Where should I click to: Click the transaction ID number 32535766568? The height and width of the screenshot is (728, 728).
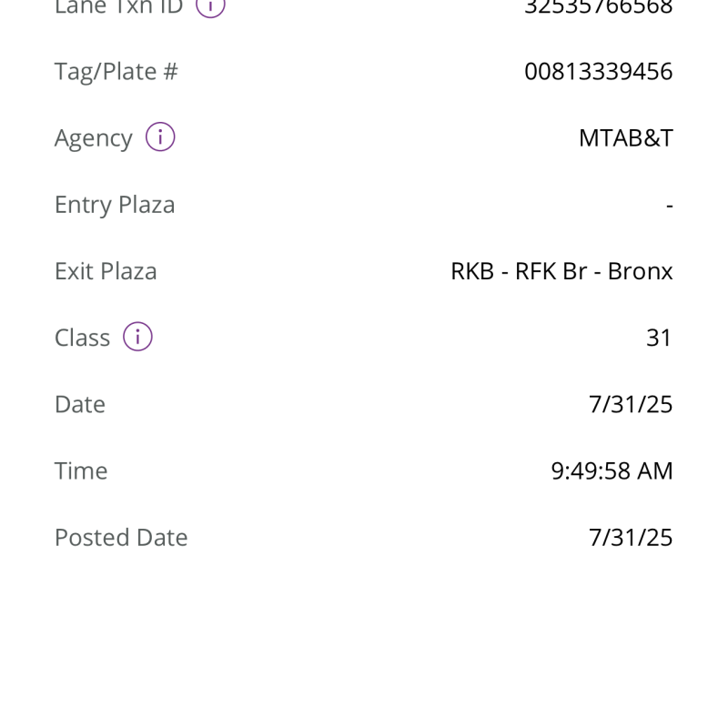pos(598,5)
